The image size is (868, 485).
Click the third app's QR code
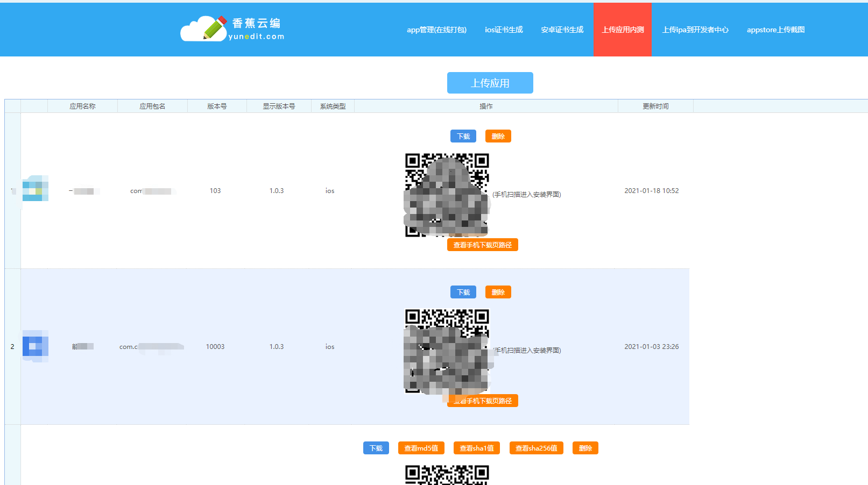point(447,474)
